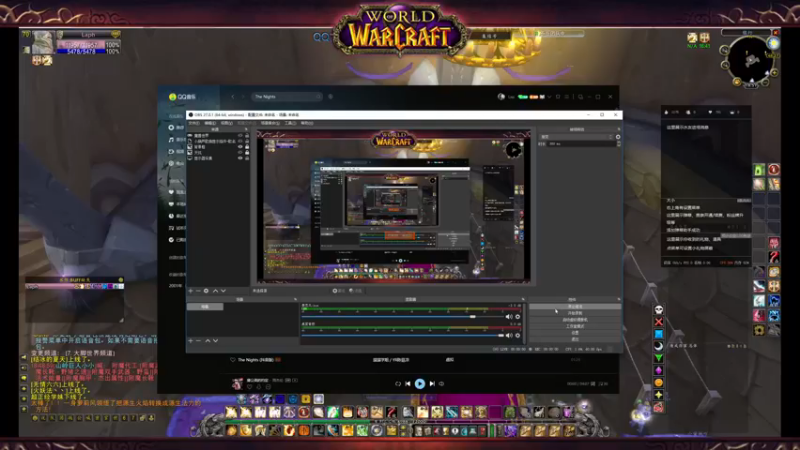This screenshot has height=450, width=800.
Task: Pop out the OBS Audio Mixer dock
Action: pos(523,299)
